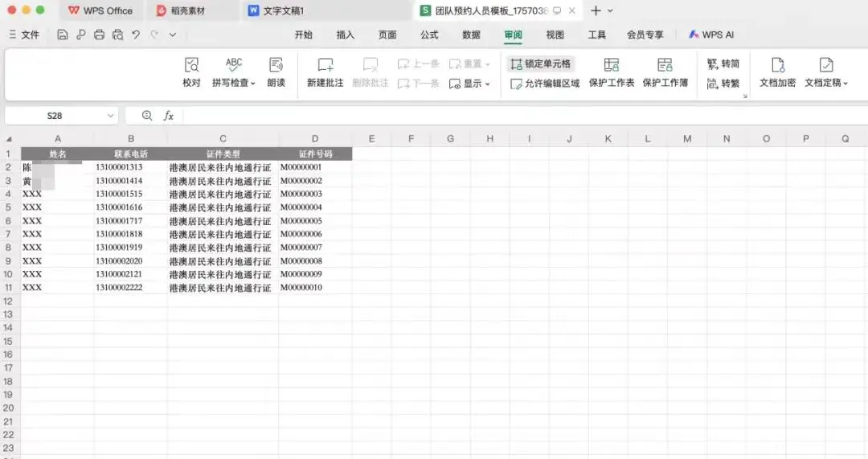Viewport: 868px width, 459px height.
Task: Click the print preview icon
Action: tap(117, 35)
